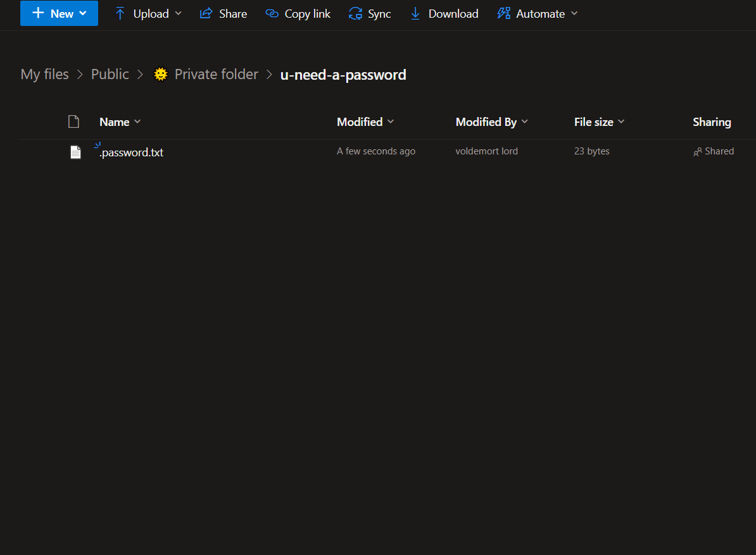Click 'A few seconds ago' modified cell
The height and width of the screenshot is (555, 756).
coord(376,151)
